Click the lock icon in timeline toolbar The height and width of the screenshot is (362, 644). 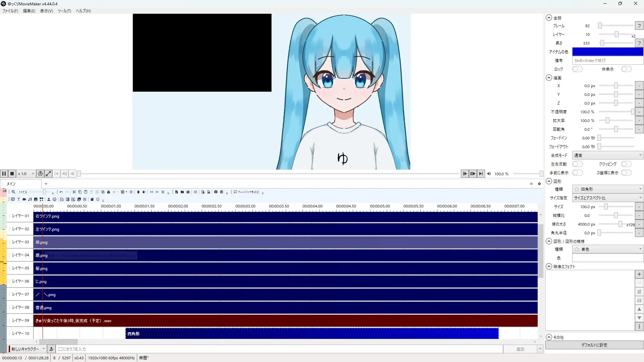coord(108,192)
